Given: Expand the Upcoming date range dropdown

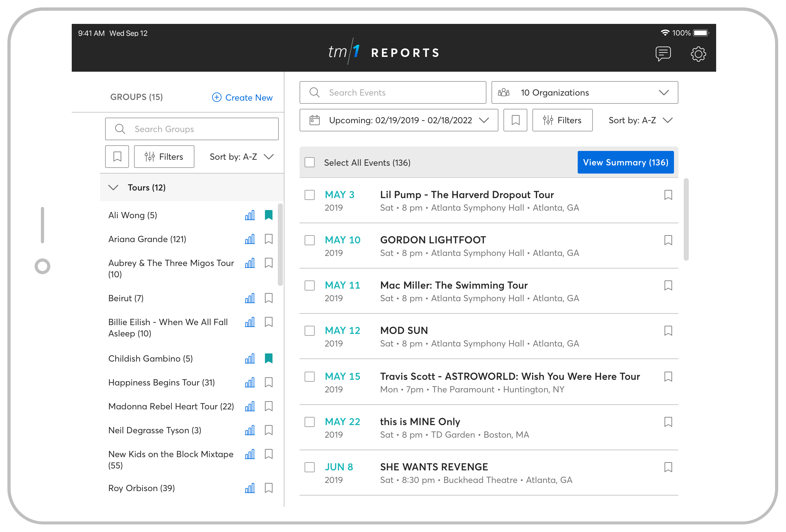Looking at the screenshot, I should [x=398, y=120].
